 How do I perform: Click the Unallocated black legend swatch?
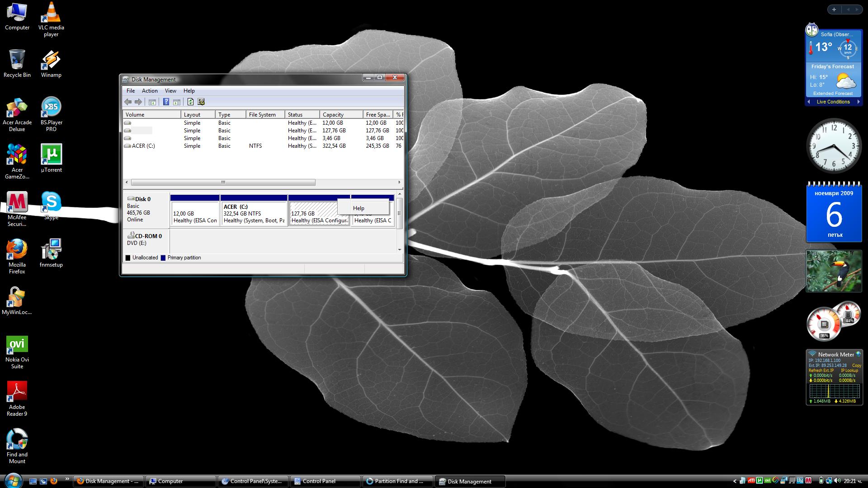click(128, 258)
